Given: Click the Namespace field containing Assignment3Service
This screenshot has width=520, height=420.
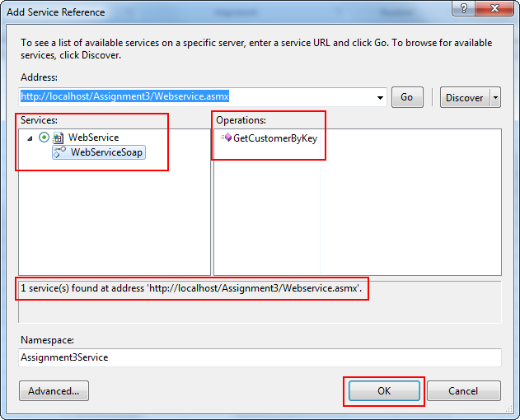Looking at the screenshot, I should (260, 357).
